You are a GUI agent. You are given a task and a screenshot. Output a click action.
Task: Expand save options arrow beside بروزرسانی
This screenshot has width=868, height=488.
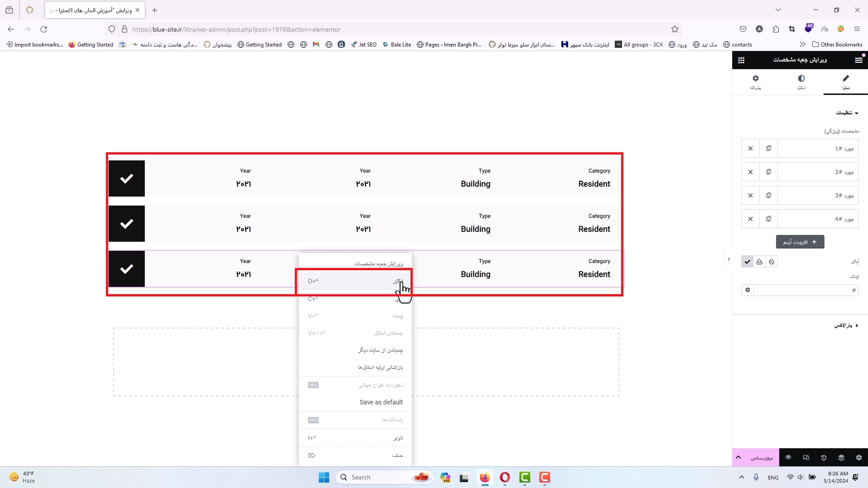(738, 458)
